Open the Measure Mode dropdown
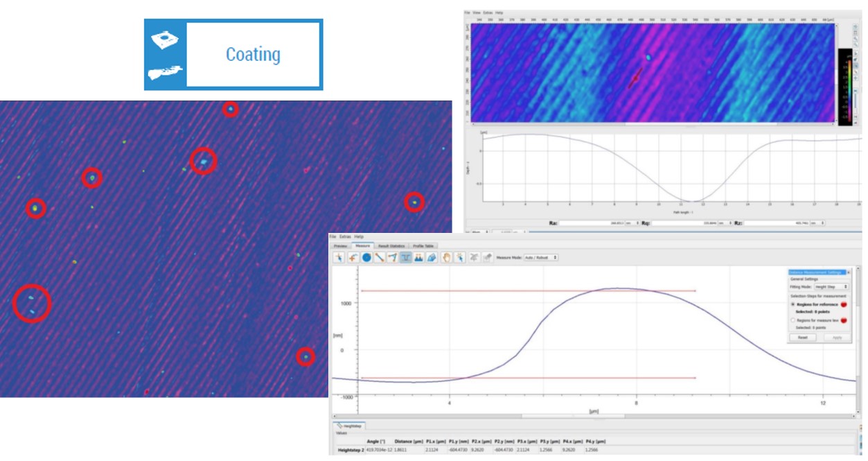 pos(540,257)
